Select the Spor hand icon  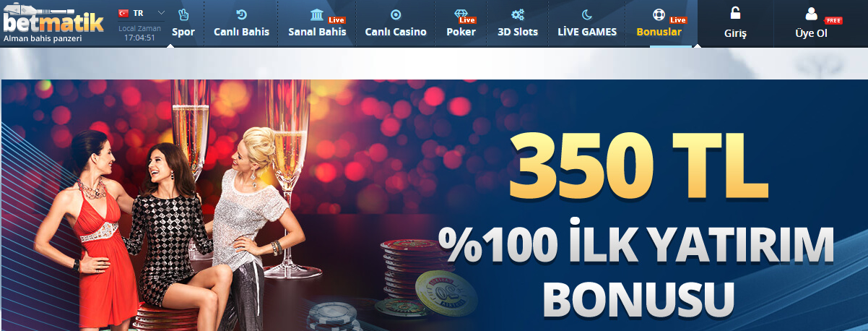click(183, 14)
